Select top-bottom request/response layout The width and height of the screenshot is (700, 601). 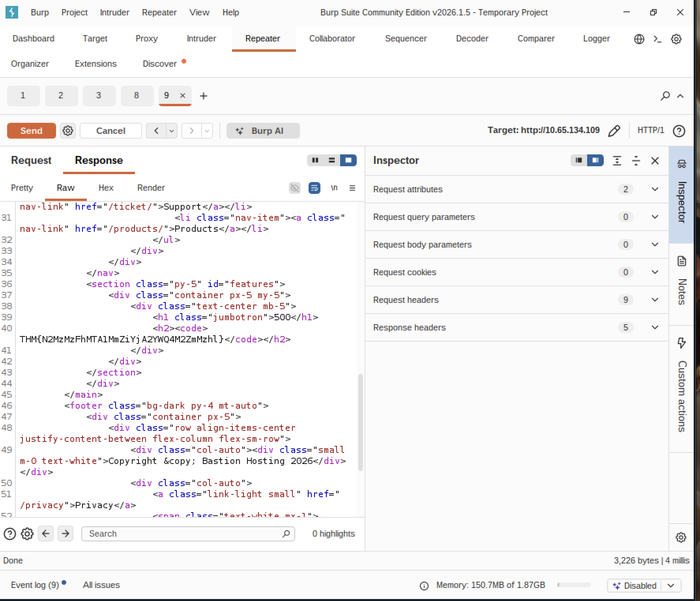tap(332, 160)
